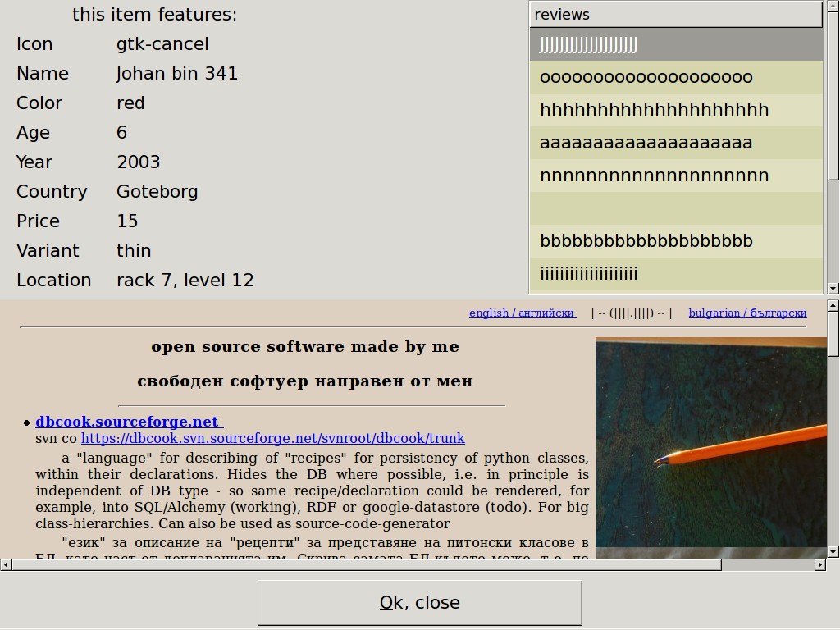Click the 'reviews' column header
Screen dimensions: 840x630
pos(676,15)
